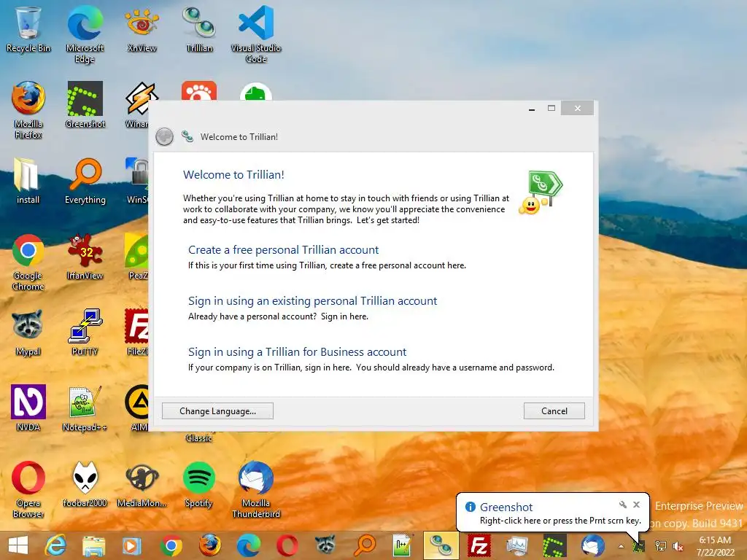Image resolution: width=747 pixels, height=560 pixels.
Task: Open NVDA desktop shortcut
Action: [28, 408]
